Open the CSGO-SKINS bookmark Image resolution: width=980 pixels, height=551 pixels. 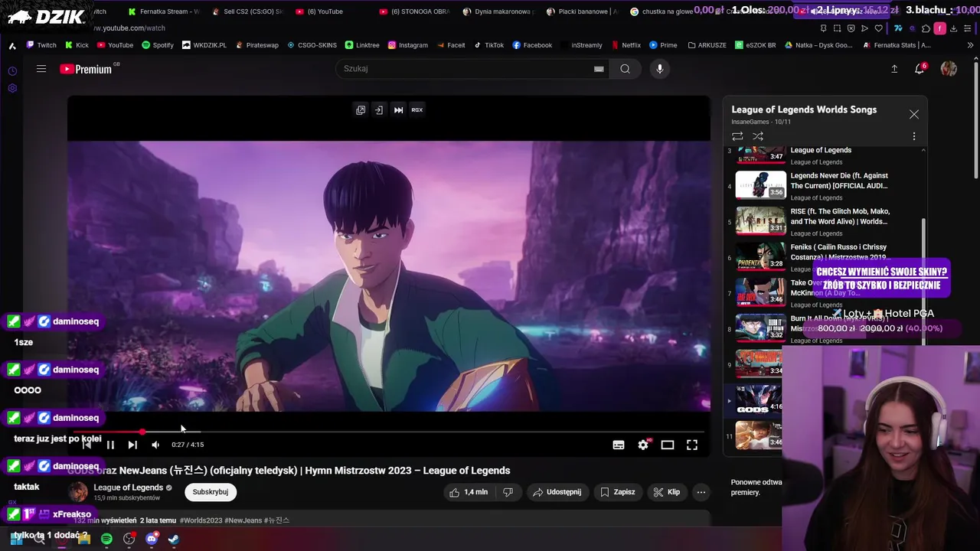point(312,45)
